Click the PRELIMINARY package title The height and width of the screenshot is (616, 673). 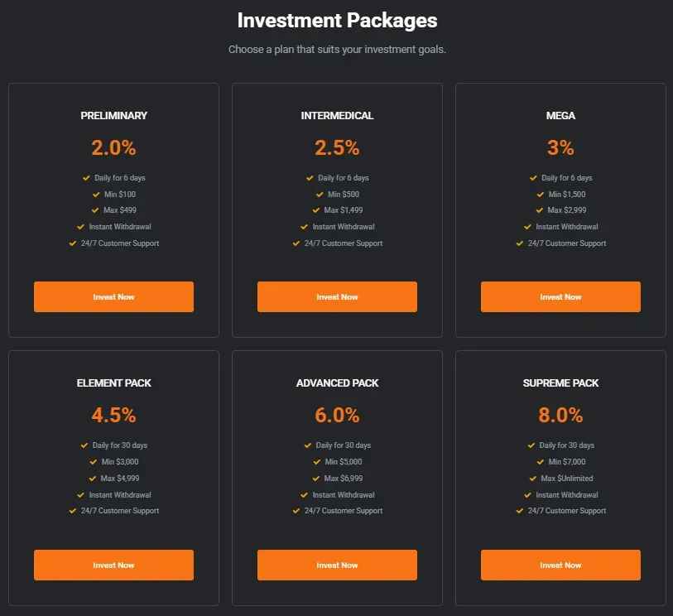point(113,116)
